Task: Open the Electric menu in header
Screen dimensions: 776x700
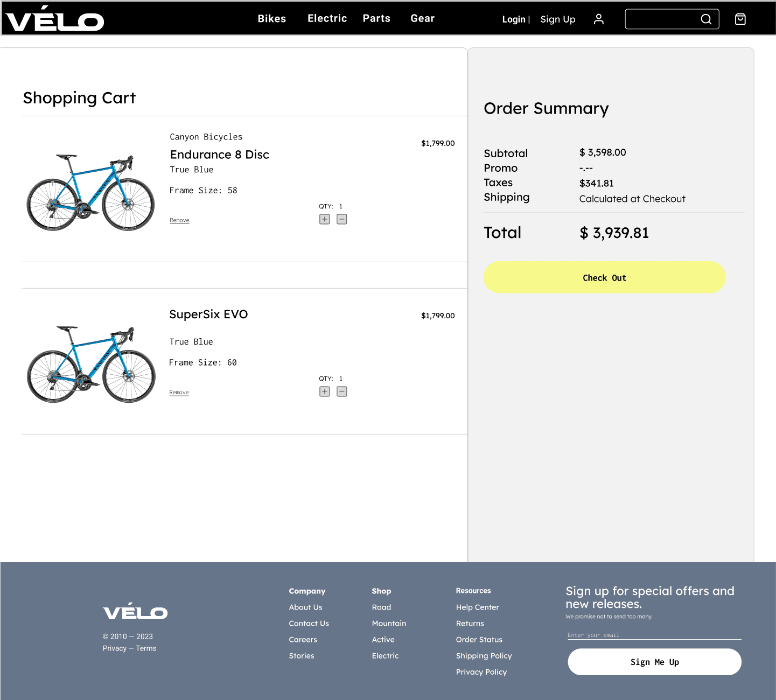Action: click(x=327, y=18)
